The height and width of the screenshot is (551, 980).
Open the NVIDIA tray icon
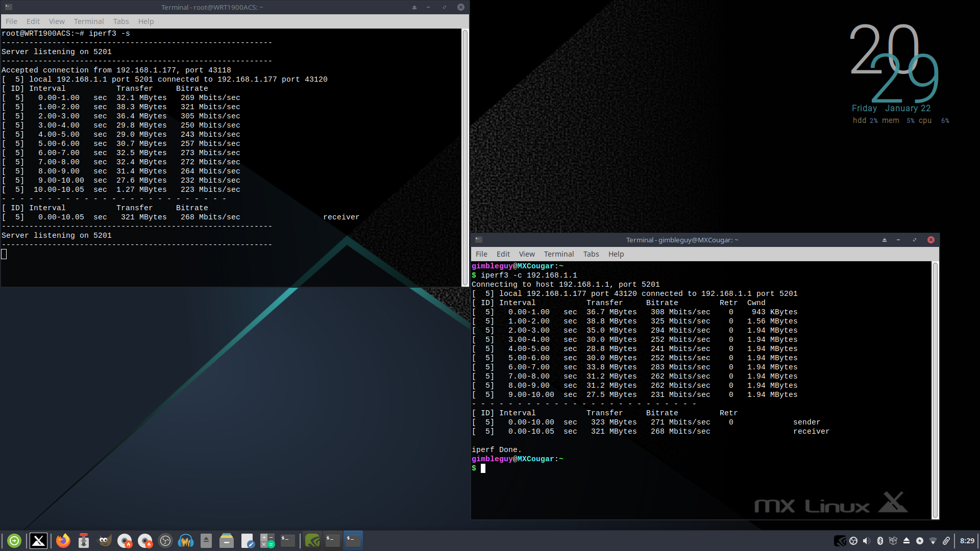tap(840, 541)
